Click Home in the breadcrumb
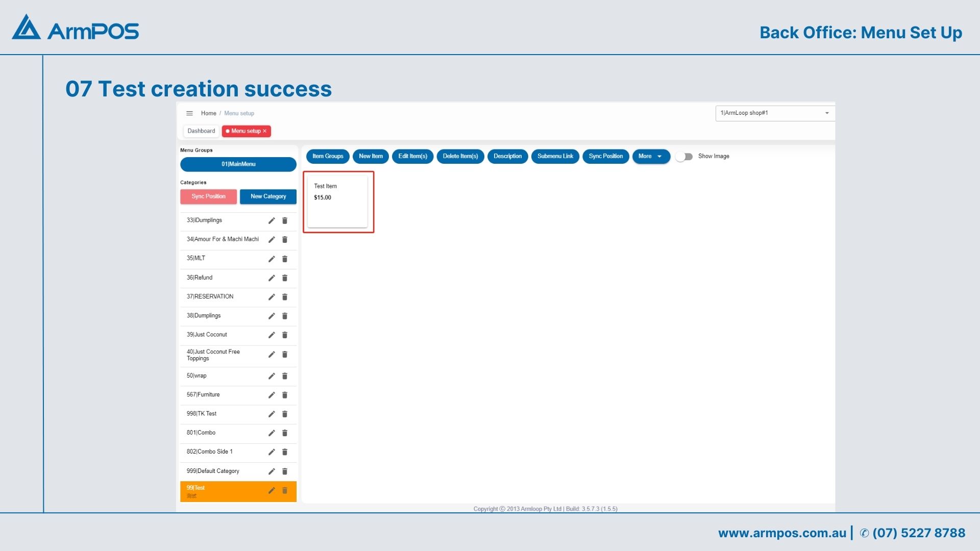 pos(208,113)
